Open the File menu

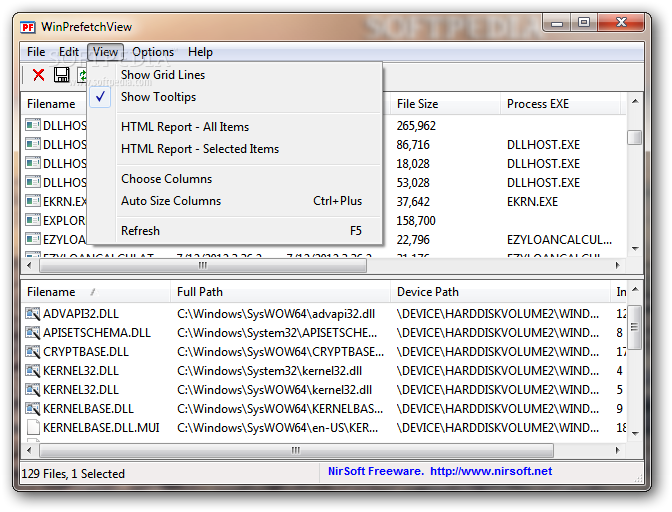pos(36,52)
